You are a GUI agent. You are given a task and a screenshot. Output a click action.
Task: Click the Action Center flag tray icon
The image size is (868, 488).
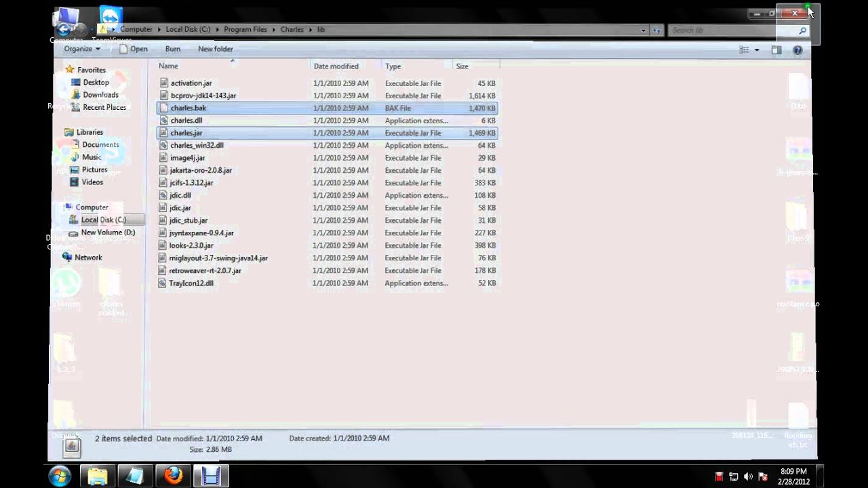pyautogui.click(x=763, y=476)
